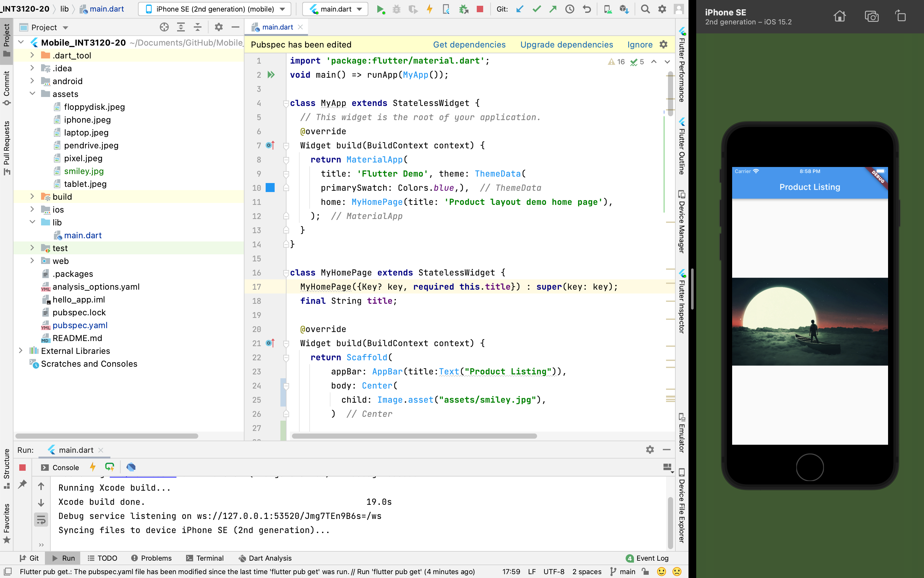The image size is (924, 578).
Task: Toggle pin tab in Run panel
Action: tap(22, 484)
